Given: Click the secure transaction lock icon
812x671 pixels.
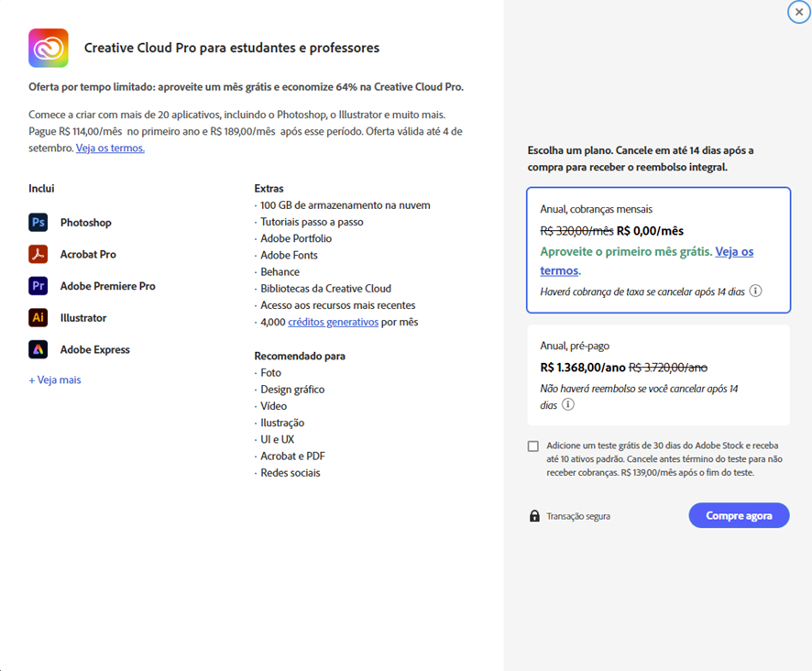Looking at the screenshot, I should tap(534, 516).
